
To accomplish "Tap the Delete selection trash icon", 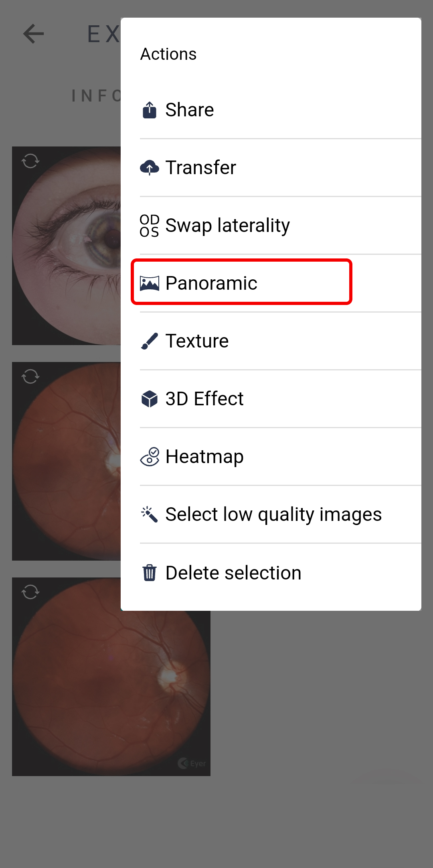I will tap(150, 573).
